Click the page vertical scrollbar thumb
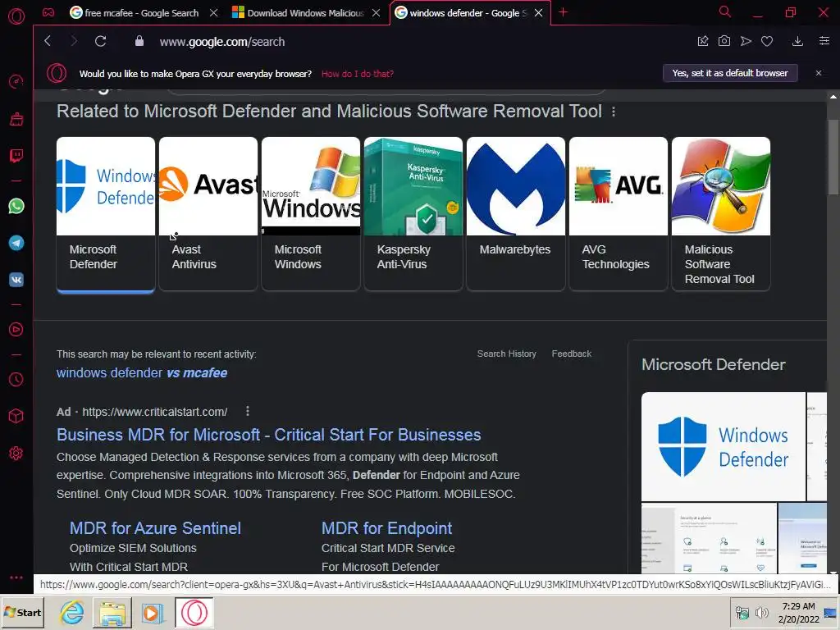Screen dimensions: 840x630 (833, 157)
